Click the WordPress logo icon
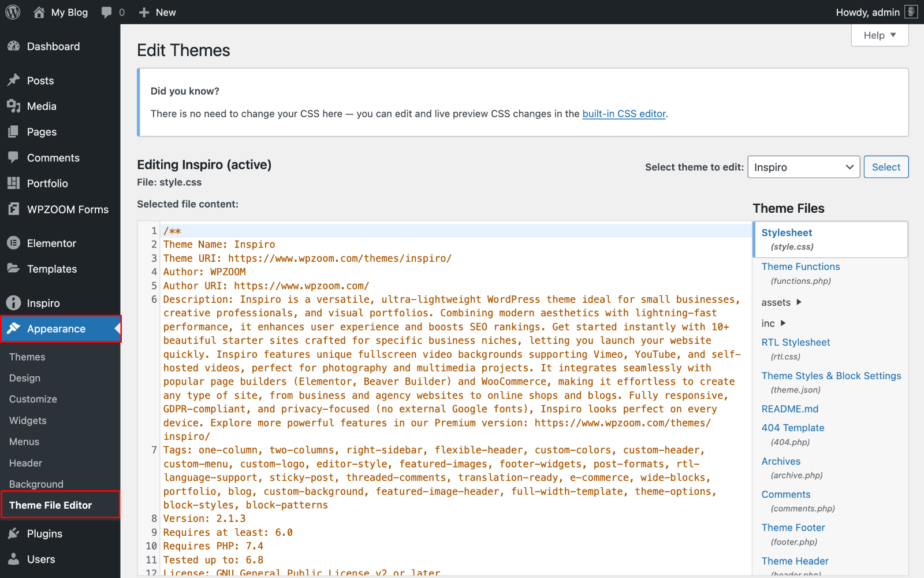 coord(13,12)
